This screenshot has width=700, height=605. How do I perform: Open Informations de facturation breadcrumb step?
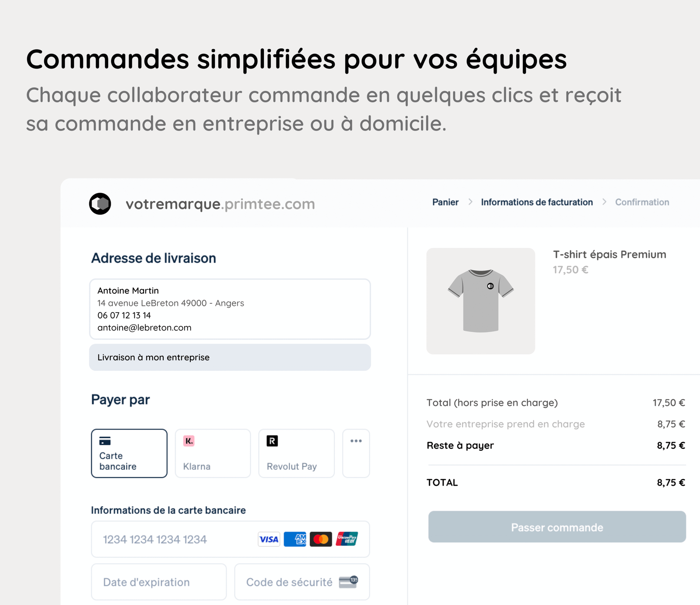click(537, 202)
